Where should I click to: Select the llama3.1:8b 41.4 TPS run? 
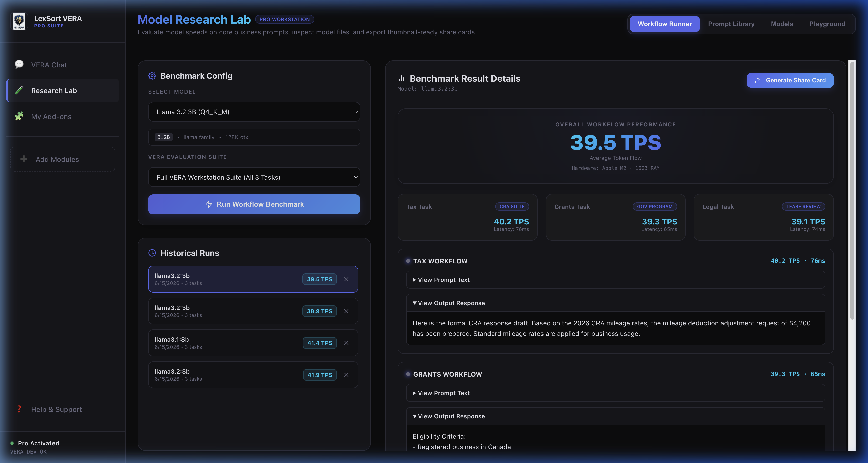pyautogui.click(x=253, y=343)
